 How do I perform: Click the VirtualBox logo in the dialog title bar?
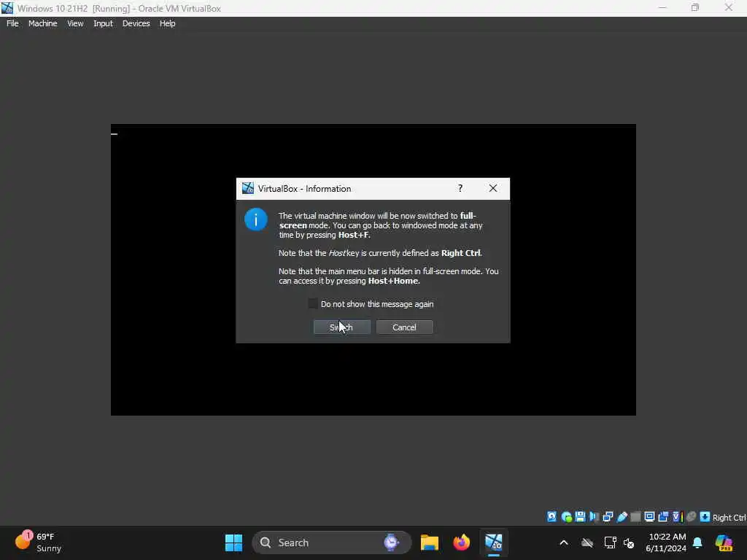[248, 188]
